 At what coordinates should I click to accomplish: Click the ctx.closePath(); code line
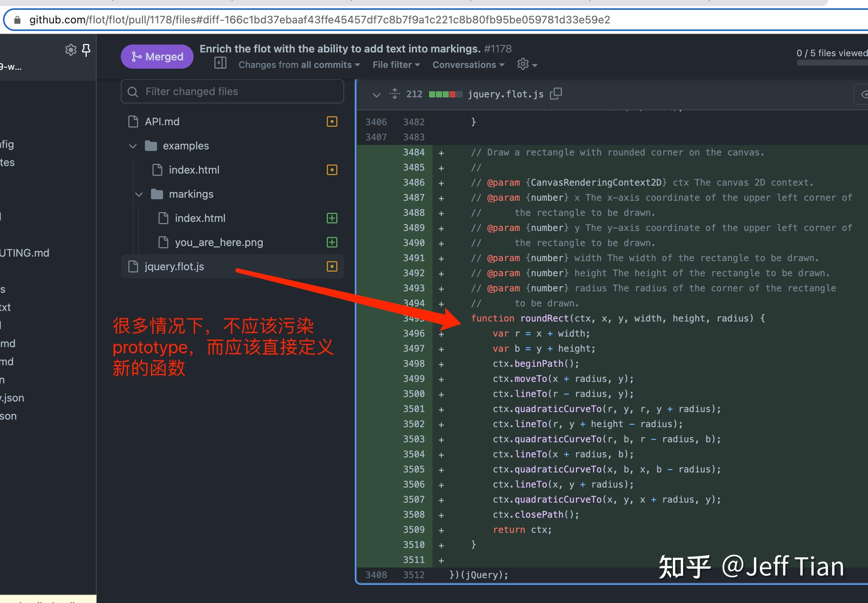pos(536,515)
